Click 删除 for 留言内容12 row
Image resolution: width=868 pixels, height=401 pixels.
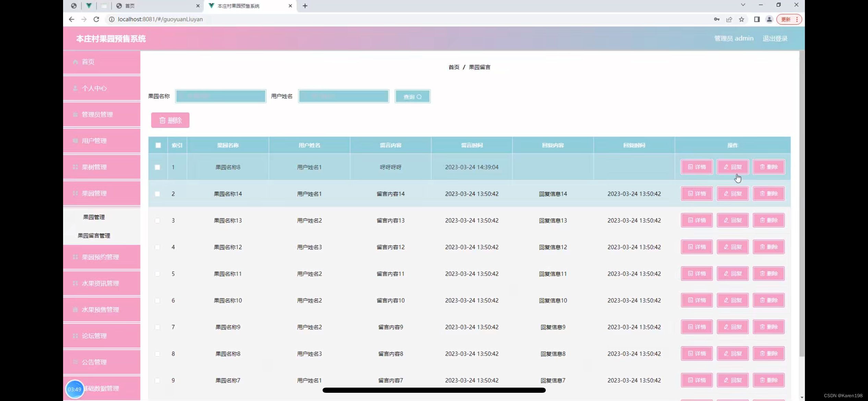coord(769,247)
